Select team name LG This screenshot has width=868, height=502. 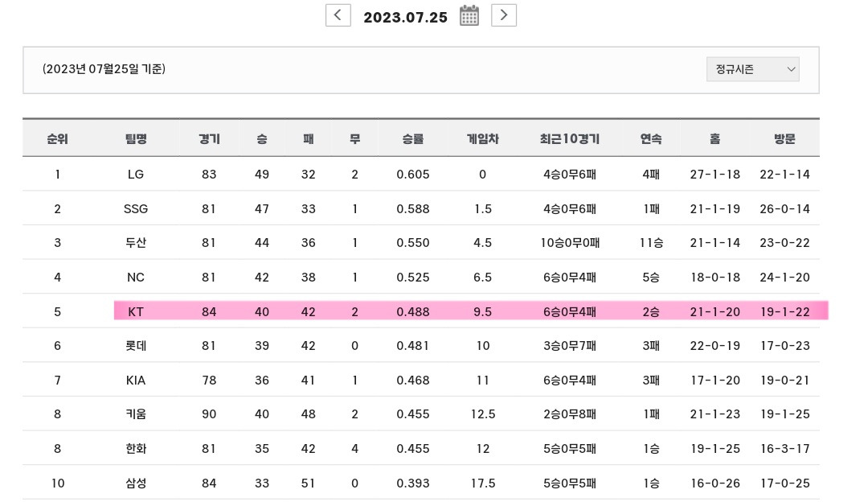coord(136,175)
